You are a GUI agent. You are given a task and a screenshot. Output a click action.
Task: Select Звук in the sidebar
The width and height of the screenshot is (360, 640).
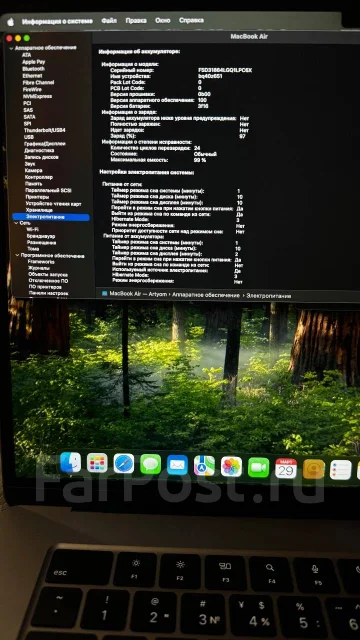(x=30, y=164)
